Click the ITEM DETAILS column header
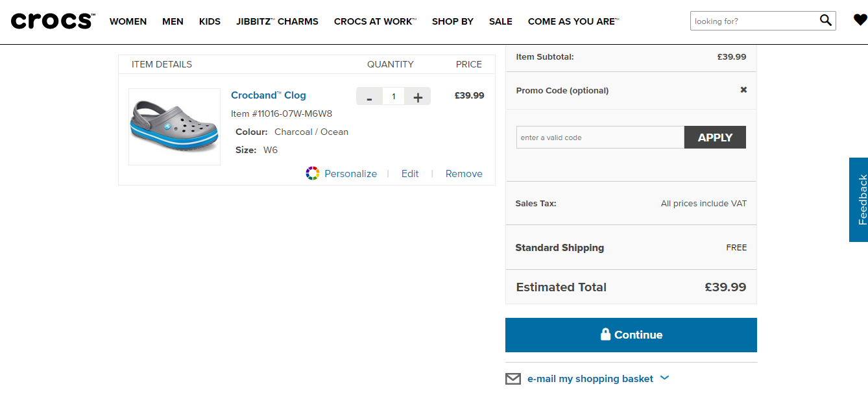Viewport: 868px width, 397px height. pyautogui.click(x=162, y=64)
